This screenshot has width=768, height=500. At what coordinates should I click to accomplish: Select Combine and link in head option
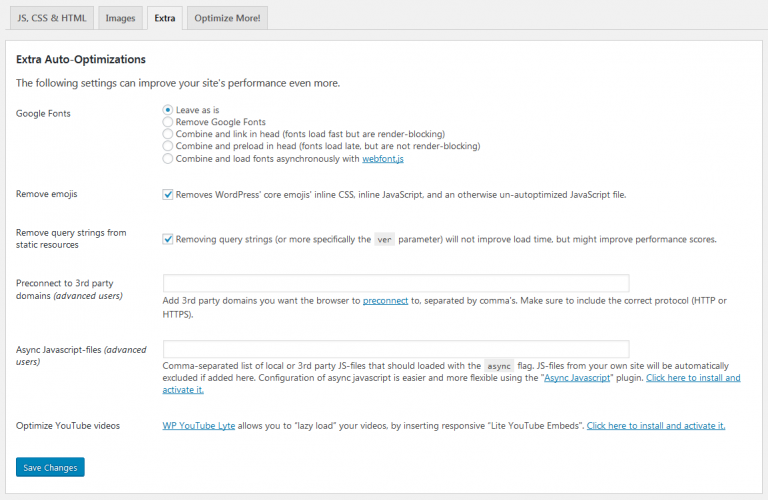(x=168, y=134)
